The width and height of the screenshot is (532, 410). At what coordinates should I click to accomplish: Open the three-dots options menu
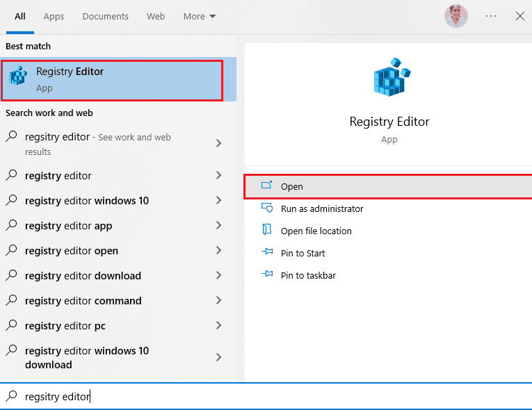(x=491, y=16)
